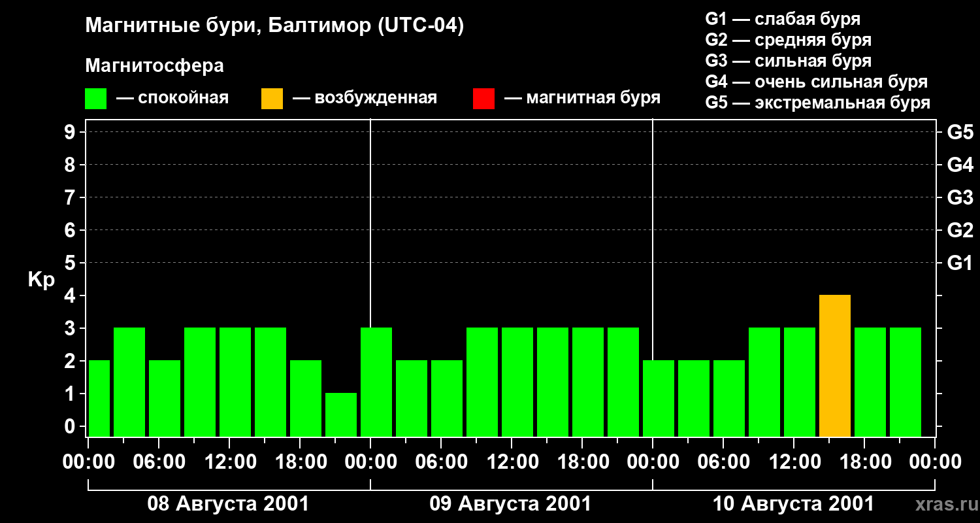Screen dimensions: 980x523
Task: Click the 'Kp' axis title
Action: point(41,280)
